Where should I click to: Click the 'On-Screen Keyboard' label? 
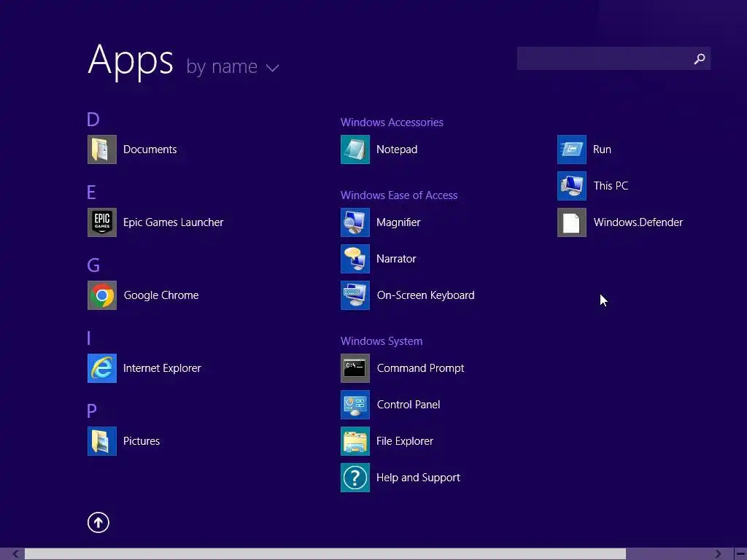(x=425, y=295)
